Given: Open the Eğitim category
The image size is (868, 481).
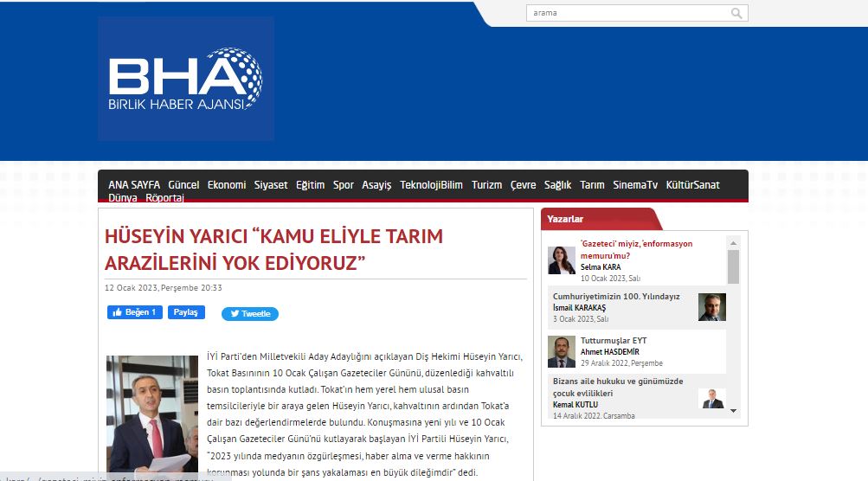Looking at the screenshot, I should click(310, 185).
